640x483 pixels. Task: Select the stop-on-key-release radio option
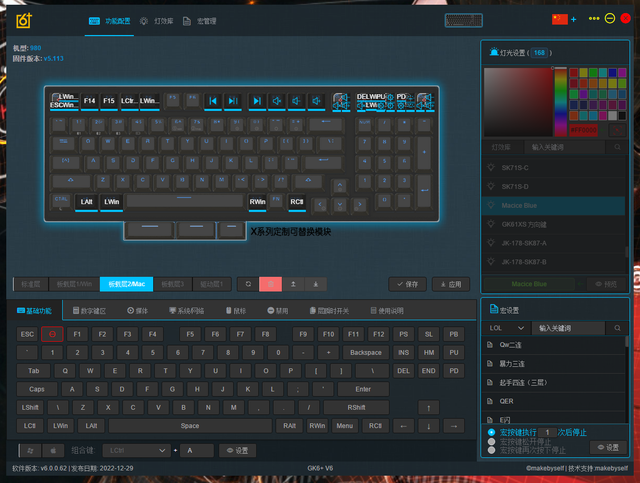coord(491,441)
